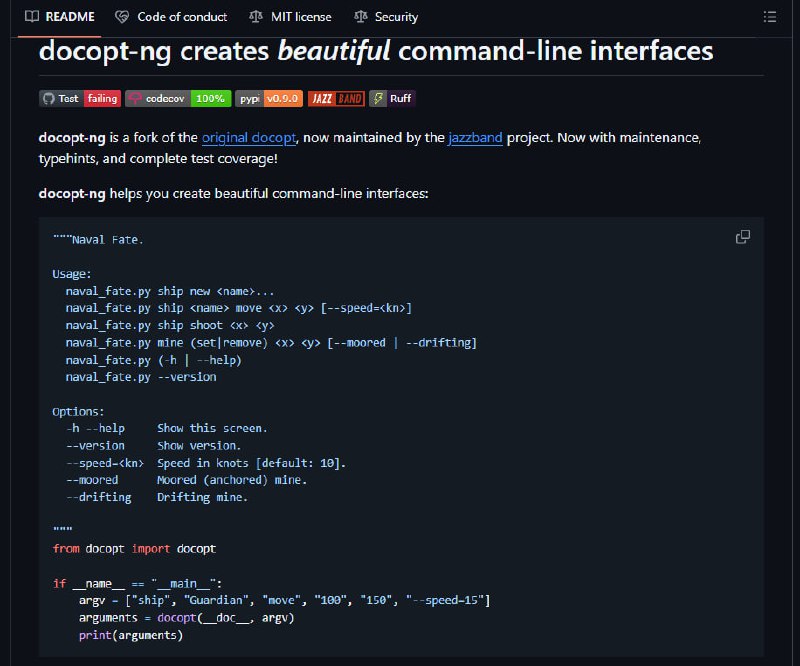Click the pypi v0.9.0 badge
This screenshot has width=800, height=666.
pos(269,98)
